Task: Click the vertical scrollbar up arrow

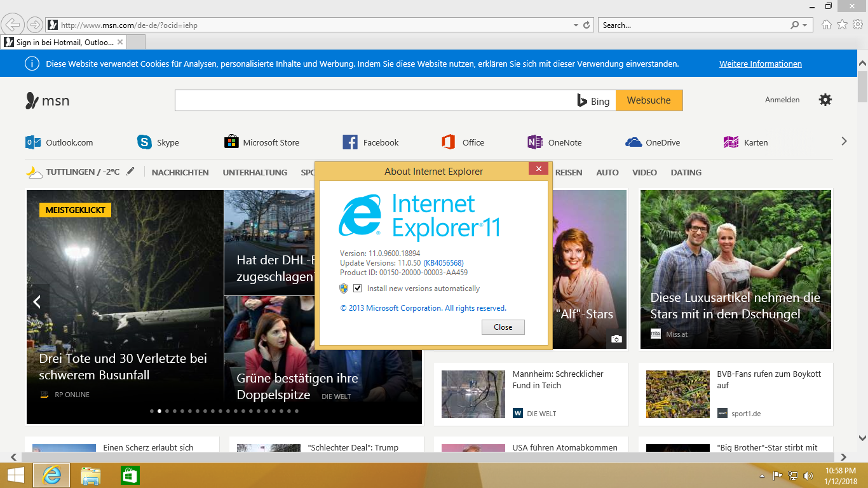Action: (862, 64)
